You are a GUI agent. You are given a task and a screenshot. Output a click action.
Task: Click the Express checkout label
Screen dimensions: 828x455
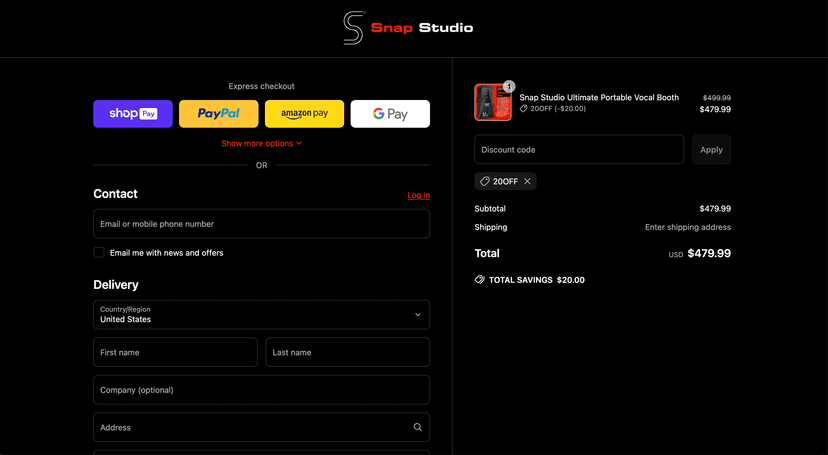pyautogui.click(x=261, y=86)
